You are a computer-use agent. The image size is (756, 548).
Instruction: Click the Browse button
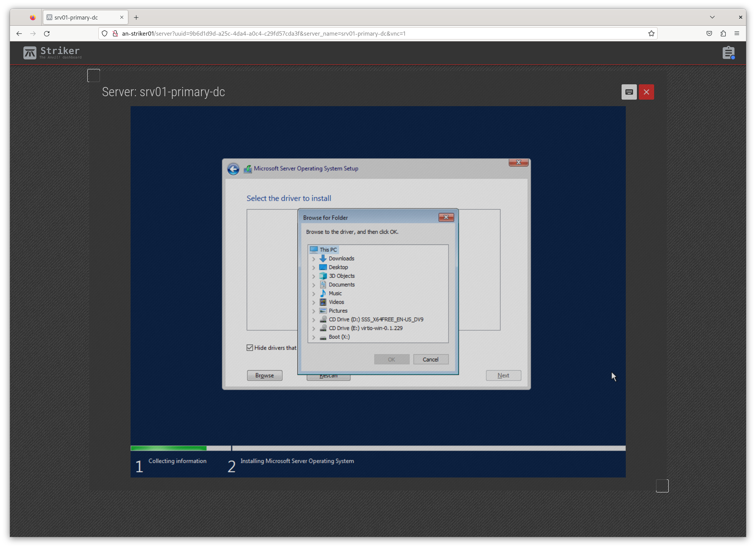[x=265, y=376]
